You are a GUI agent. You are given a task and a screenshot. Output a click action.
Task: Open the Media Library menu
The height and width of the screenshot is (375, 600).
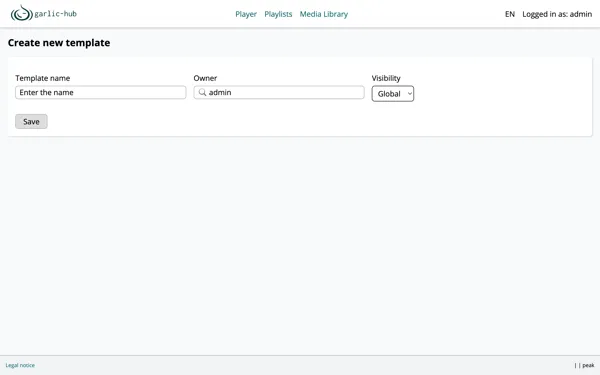(x=324, y=14)
